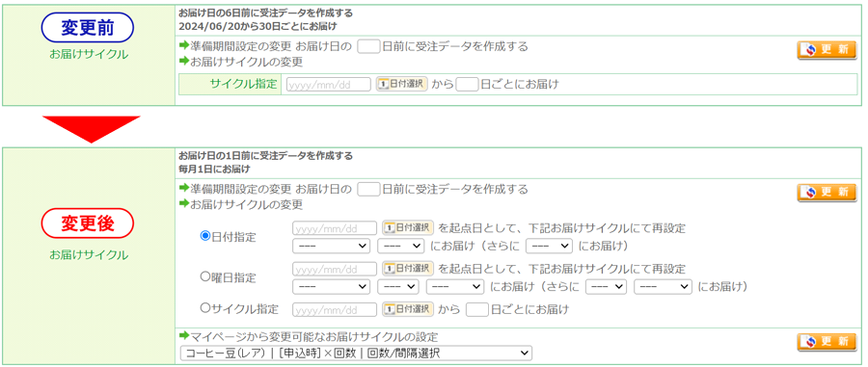Select the サイクル指定 radio button in 変更後
This screenshot has height=367, width=868.
tap(204, 308)
